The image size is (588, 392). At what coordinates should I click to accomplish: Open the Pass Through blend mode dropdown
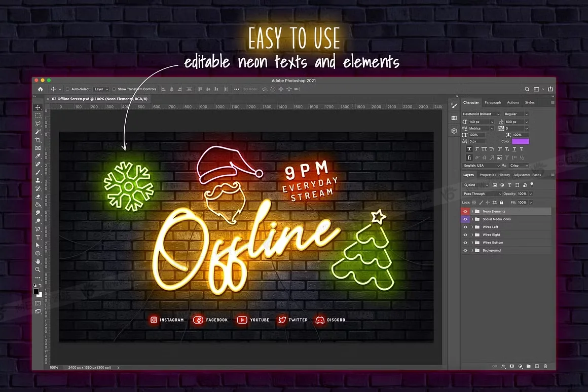(x=482, y=193)
